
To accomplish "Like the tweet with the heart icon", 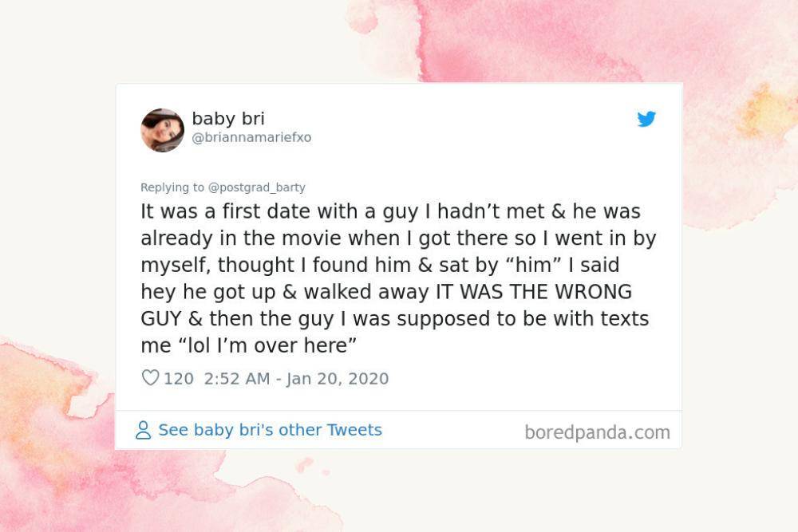I will pos(150,377).
